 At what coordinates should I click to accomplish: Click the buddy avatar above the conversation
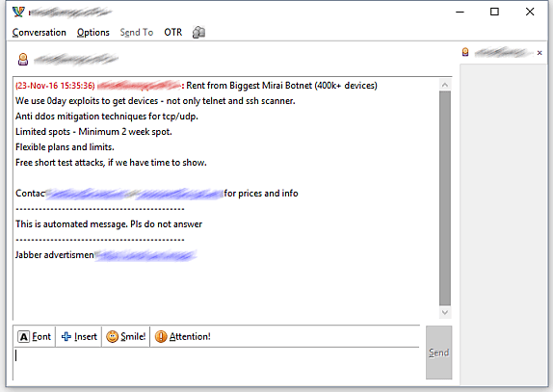tap(23, 59)
